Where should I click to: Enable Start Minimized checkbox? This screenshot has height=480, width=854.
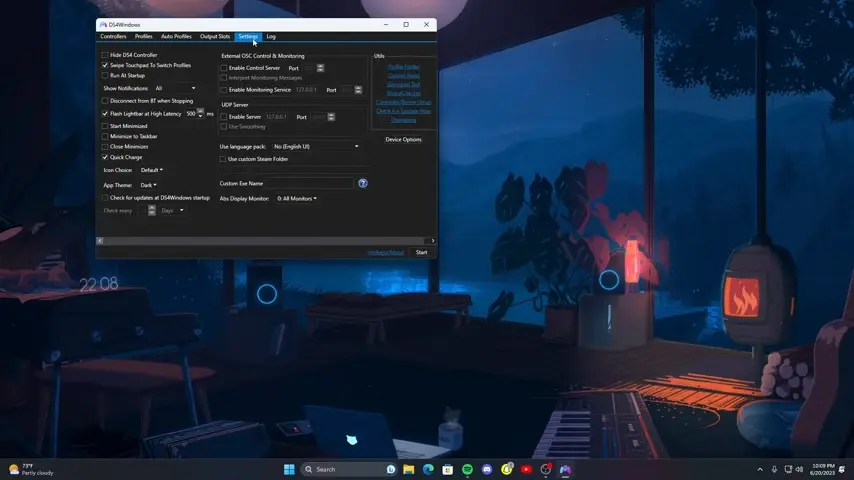coord(105,126)
